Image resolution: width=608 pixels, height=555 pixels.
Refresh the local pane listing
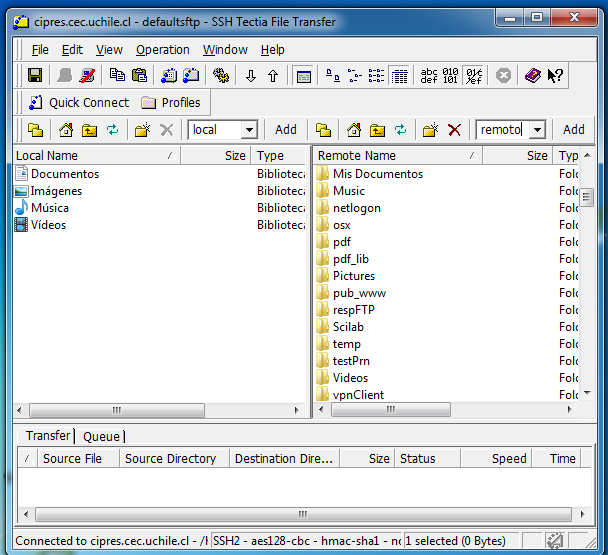click(x=113, y=130)
